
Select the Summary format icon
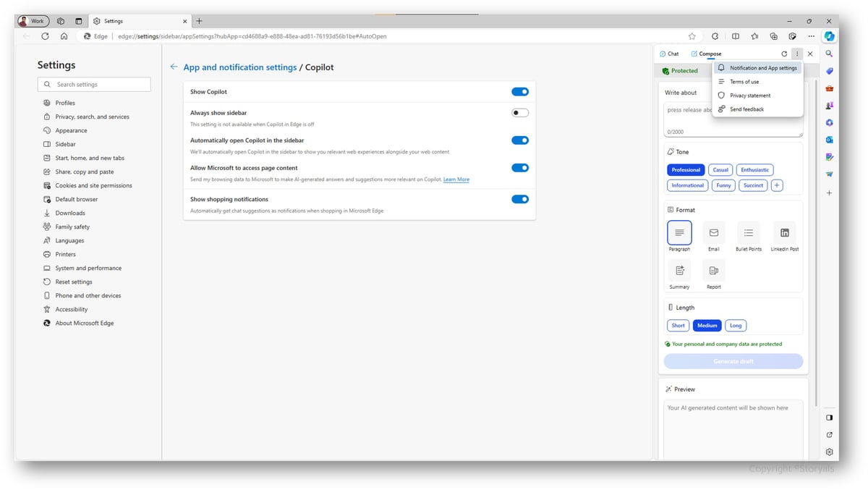[679, 271]
